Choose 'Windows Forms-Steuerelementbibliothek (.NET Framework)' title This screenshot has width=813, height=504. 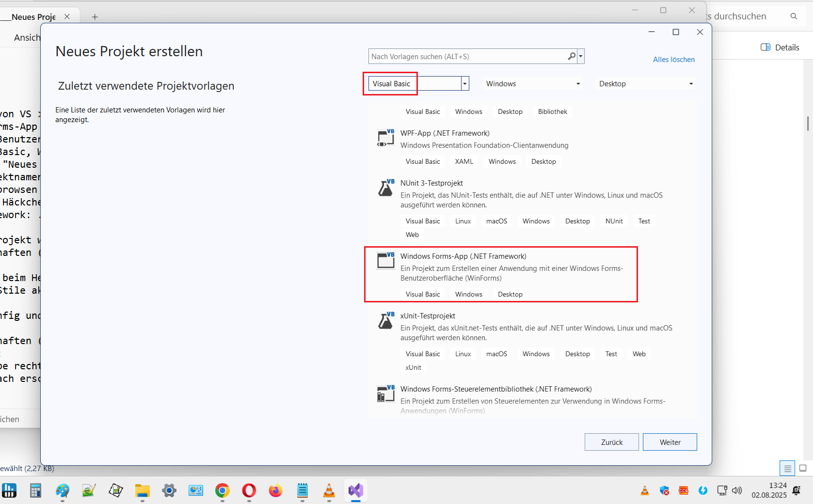pyautogui.click(x=496, y=389)
